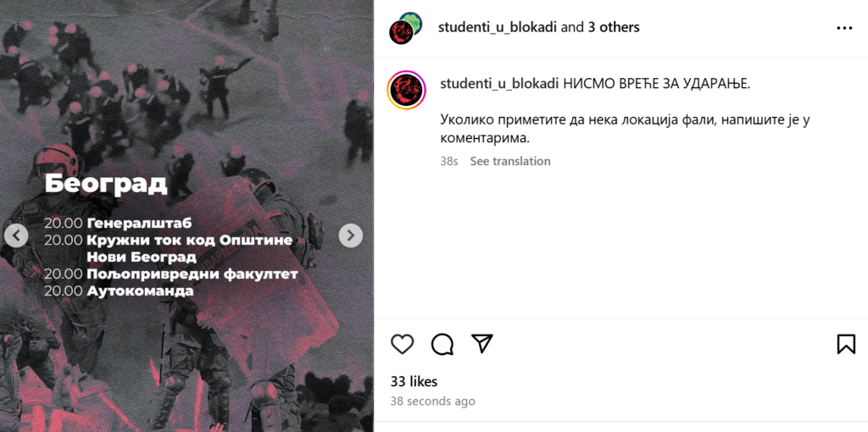Screen dimensions: 868x432
Task: Click the НИСМО ВРЕЋЕ ЗА УДАРАЊЕ caption text
Action: point(657,84)
